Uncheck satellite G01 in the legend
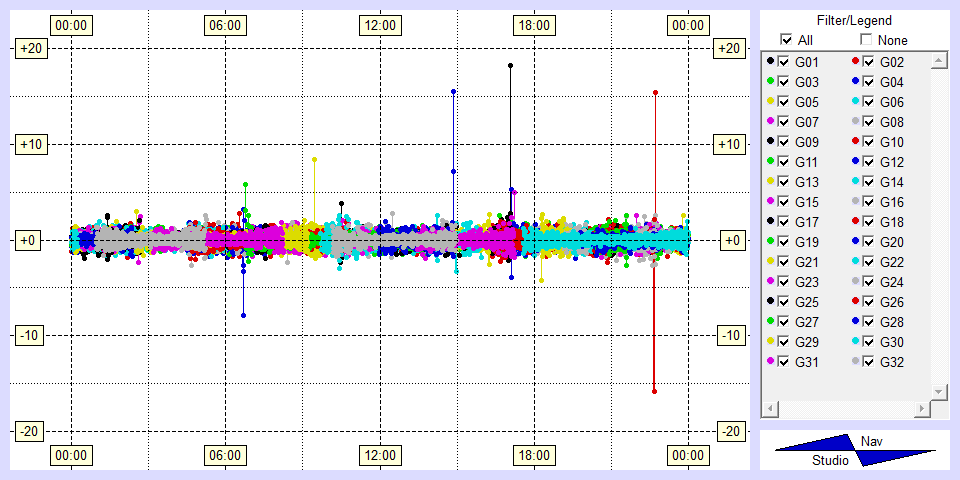 pyautogui.click(x=784, y=62)
